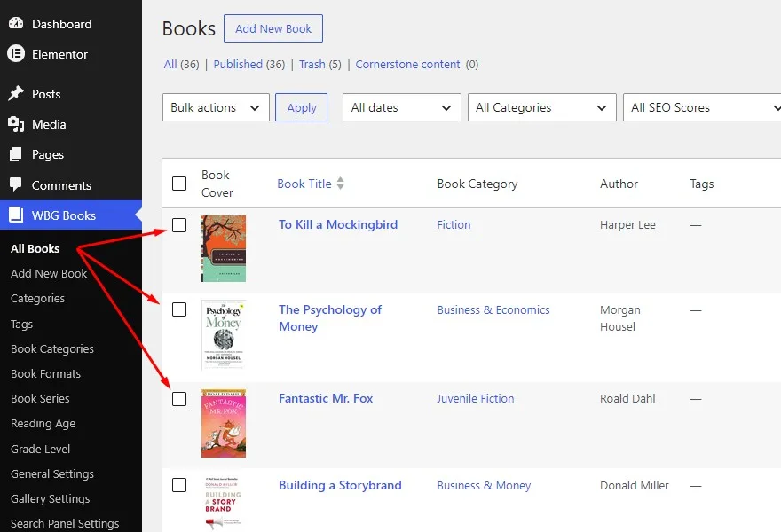The image size is (781, 532).
Task: Open The Psychology of Money title link
Action: [x=330, y=318]
